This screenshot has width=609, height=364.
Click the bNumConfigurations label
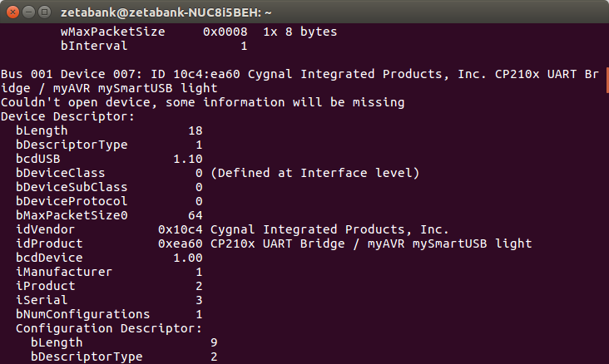pyautogui.click(x=82, y=314)
